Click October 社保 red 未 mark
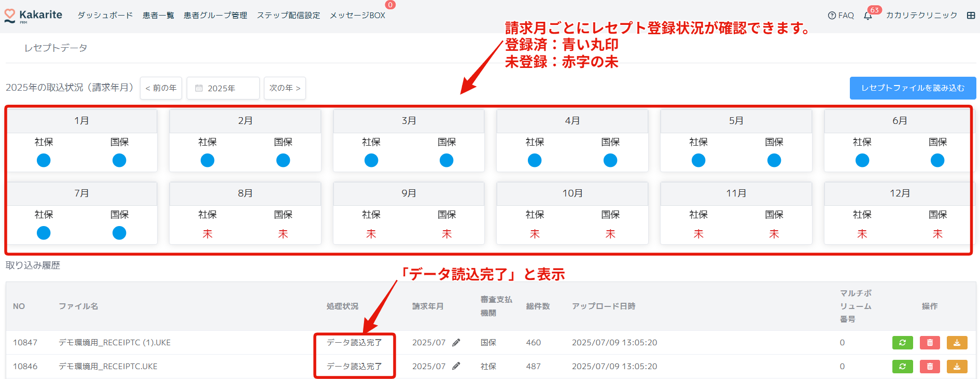This screenshot has width=980, height=379. 535,234
